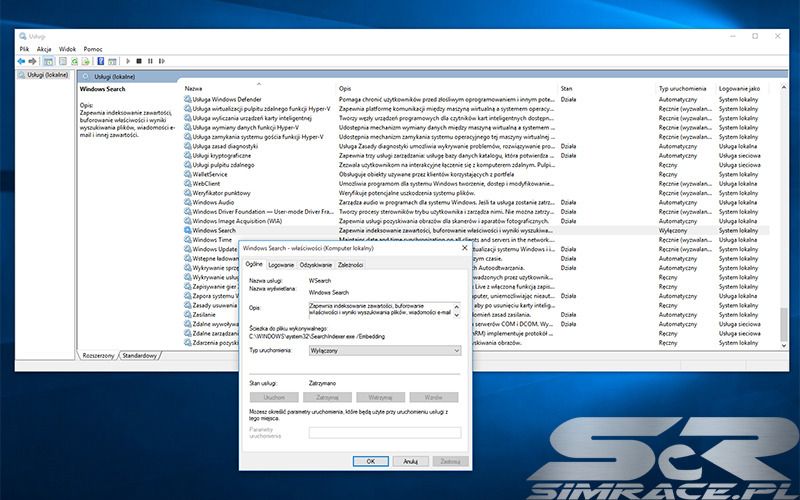Open the Akcja menu
The image size is (800, 500).
coord(44,48)
